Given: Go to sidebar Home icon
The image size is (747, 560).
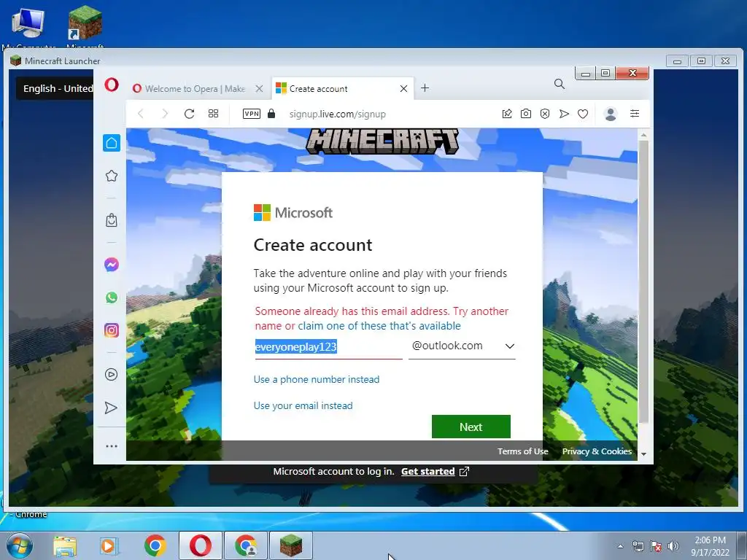Looking at the screenshot, I should click(112, 143).
